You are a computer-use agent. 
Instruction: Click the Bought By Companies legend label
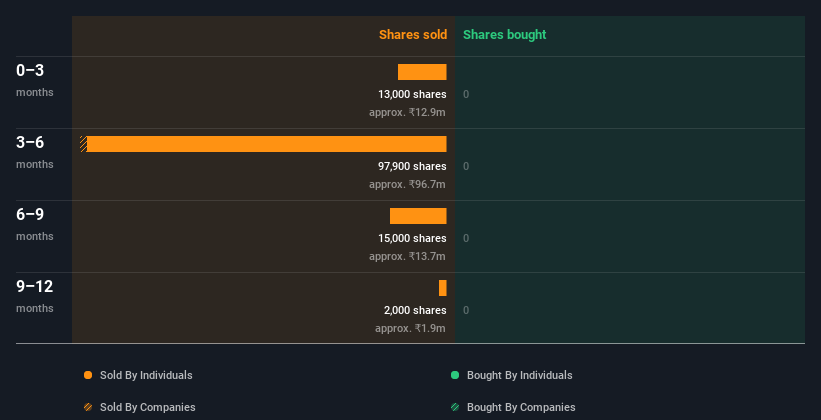(x=521, y=407)
